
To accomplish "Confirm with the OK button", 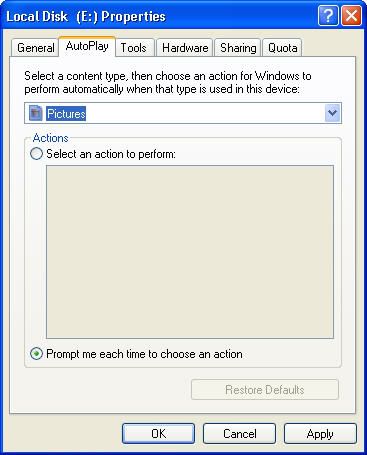I will [x=158, y=433].
